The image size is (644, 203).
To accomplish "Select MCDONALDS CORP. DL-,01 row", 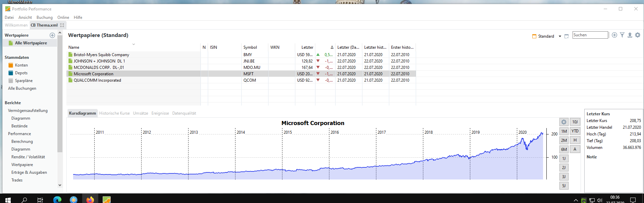I will point(241,68).
